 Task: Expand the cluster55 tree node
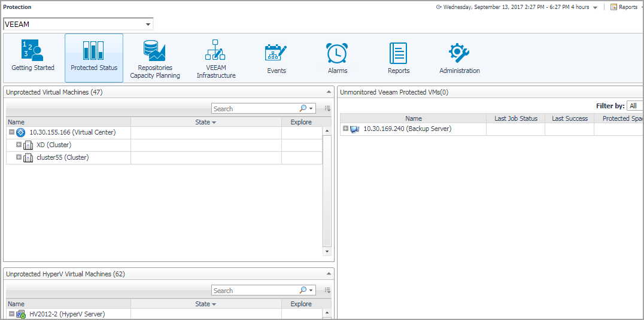click(x=19, y=157)
